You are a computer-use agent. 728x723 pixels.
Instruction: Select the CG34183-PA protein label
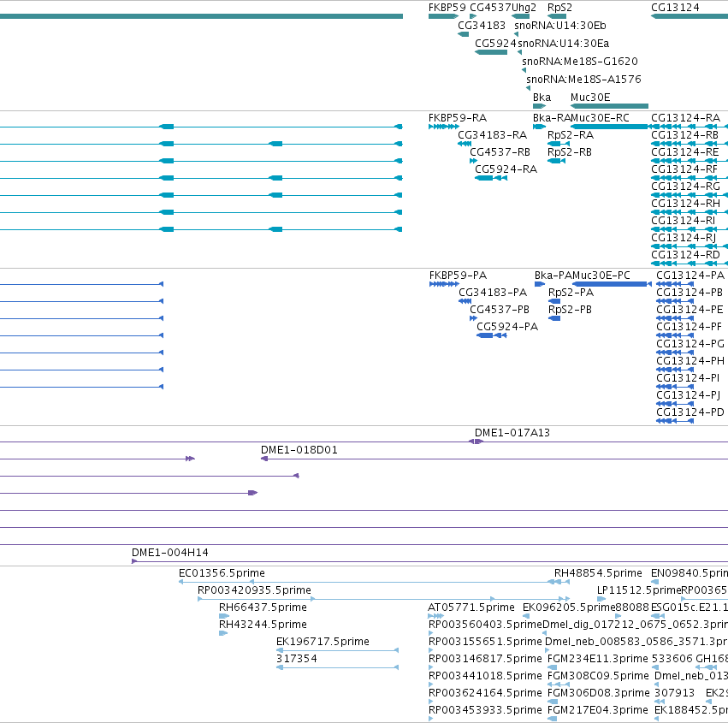click(x=493, y=293)
